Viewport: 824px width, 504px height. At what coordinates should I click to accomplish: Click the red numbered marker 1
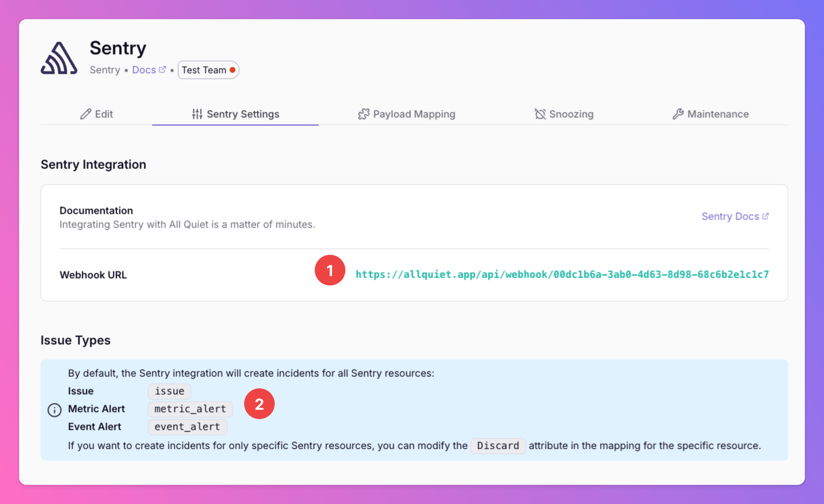pyautogui.click(x=330, y=270)
